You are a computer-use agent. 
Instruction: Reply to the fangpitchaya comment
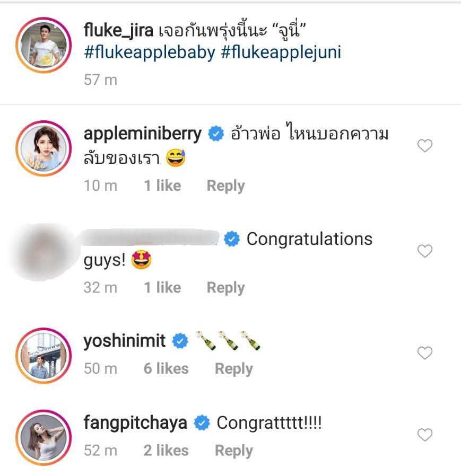[x=233, y=451]
